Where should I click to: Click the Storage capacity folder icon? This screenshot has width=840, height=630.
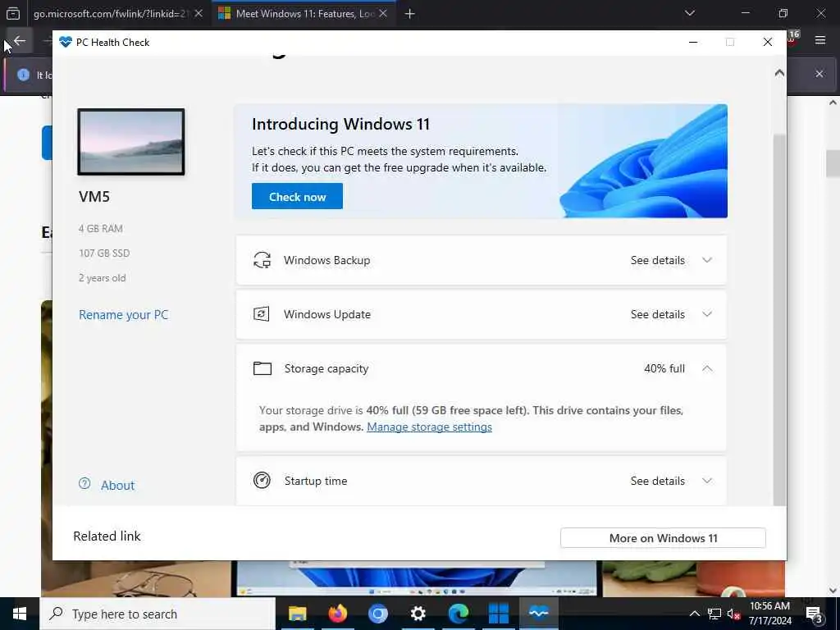tap(262, 368)
